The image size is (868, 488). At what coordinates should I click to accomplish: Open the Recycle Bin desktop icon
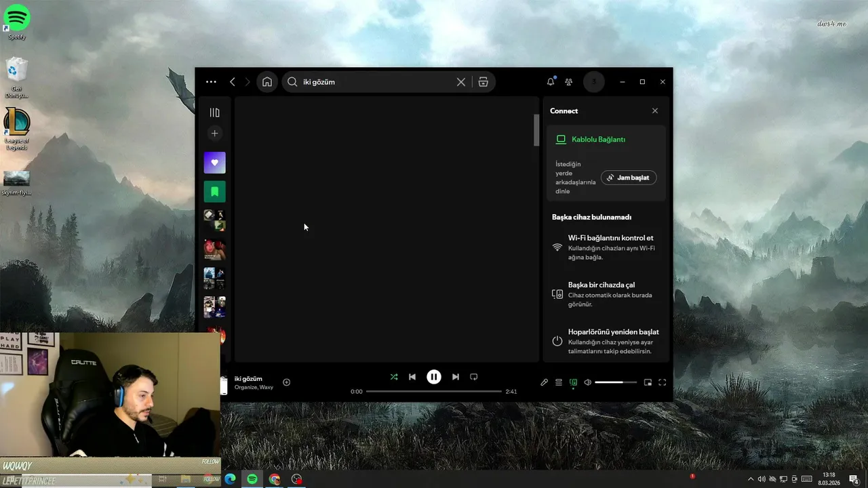(17, 77)
